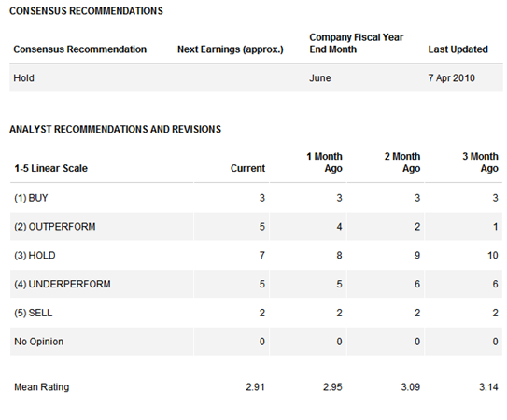Image resolution: width=507 pixels, height=420 pixels.
Task: Click Mean Rating value 2.91
Action: click(x=255, y=387)
